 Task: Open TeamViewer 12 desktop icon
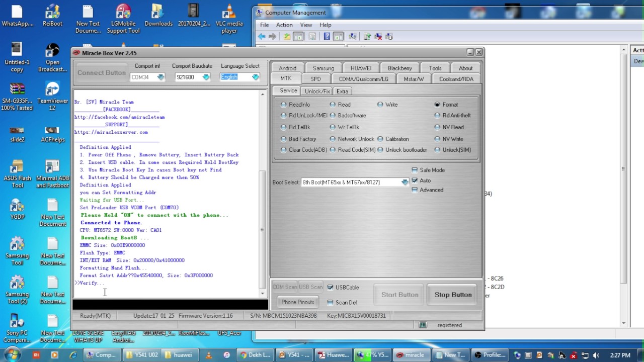coord(52,97)
